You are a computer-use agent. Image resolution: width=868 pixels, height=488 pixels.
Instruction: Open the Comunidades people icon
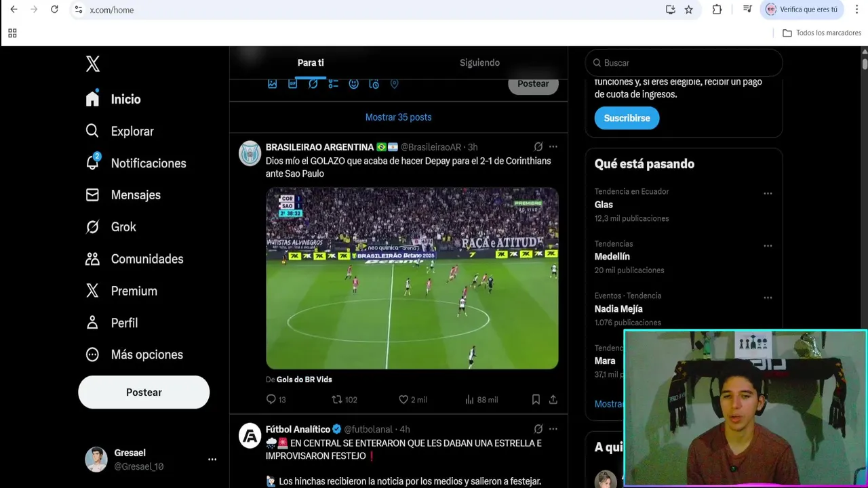[92, 259]
